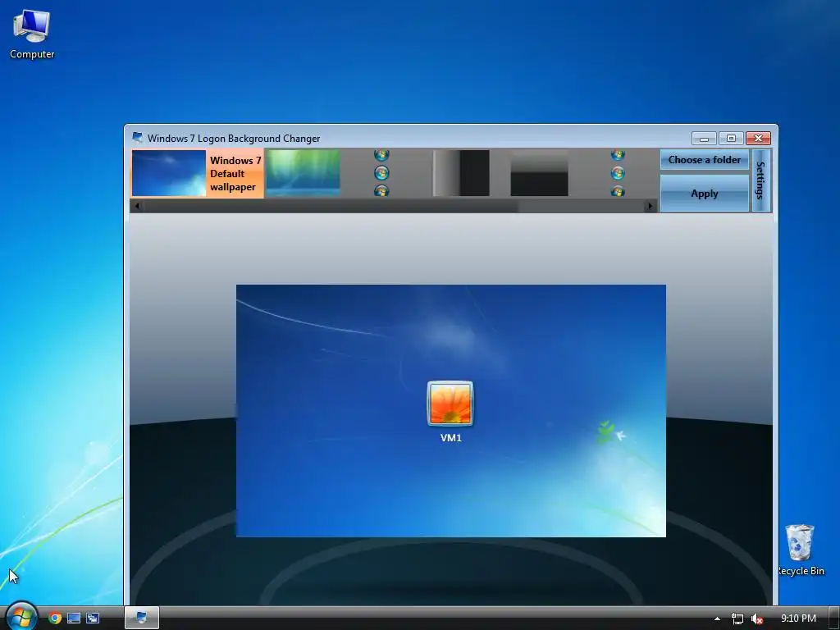Click the thumbnail strip horizontal scrollbar thumb
840x630 pixels.
click(331, 206)
